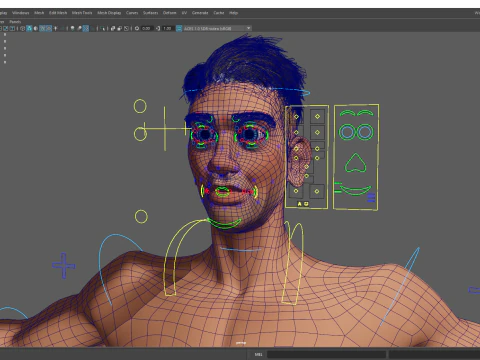
Task: Select the green nose triangle control
Action: tap(356, 163)
